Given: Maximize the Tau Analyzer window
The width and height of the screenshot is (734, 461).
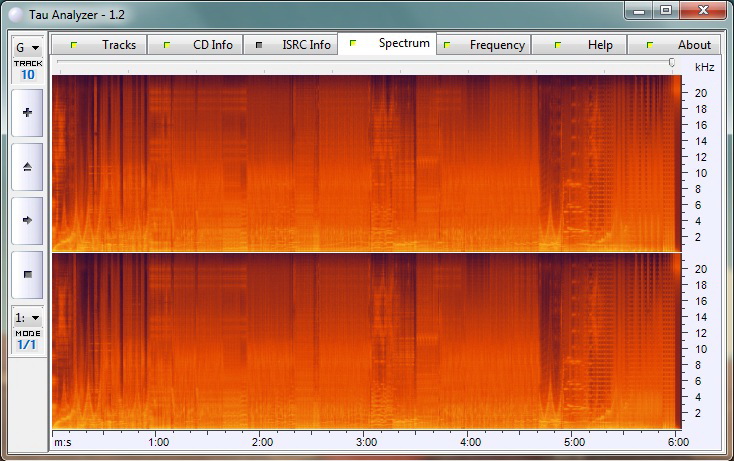Looking at the screenshot, I should coord(666,11).
